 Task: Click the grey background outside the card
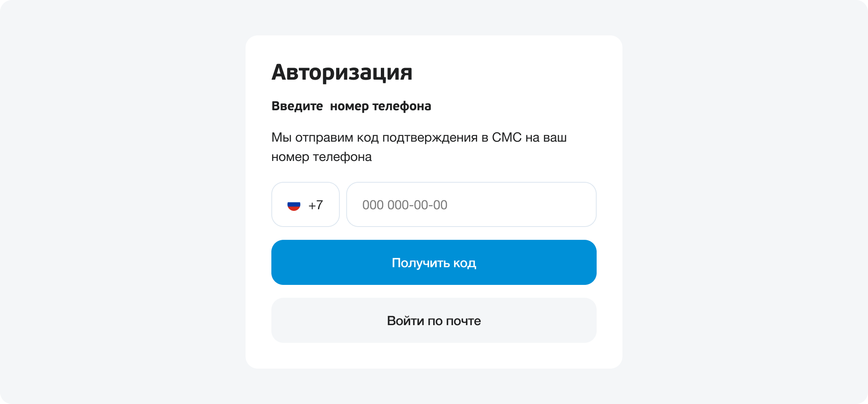pyautogui.click(x=121, y=201)
